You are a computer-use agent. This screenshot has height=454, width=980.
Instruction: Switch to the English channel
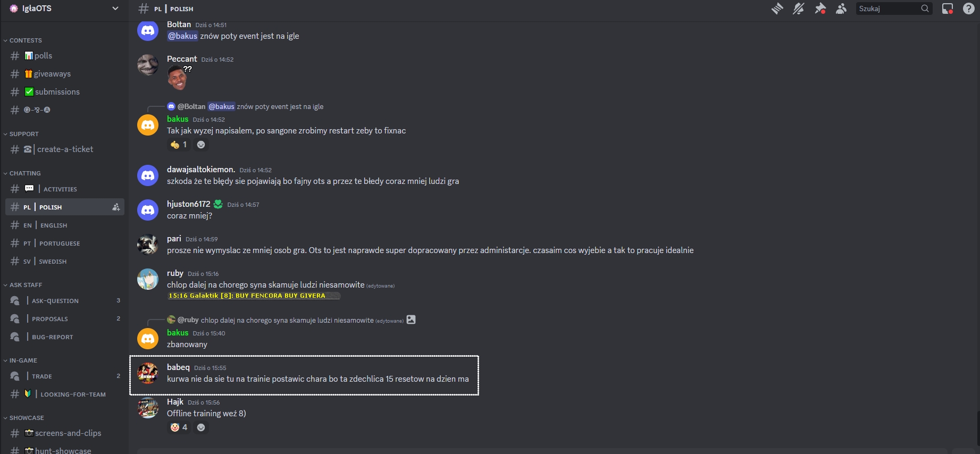click(x=53, y=225)
